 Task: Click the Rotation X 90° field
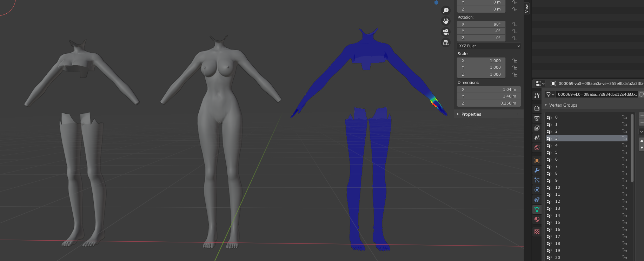(x=481, y=24)
